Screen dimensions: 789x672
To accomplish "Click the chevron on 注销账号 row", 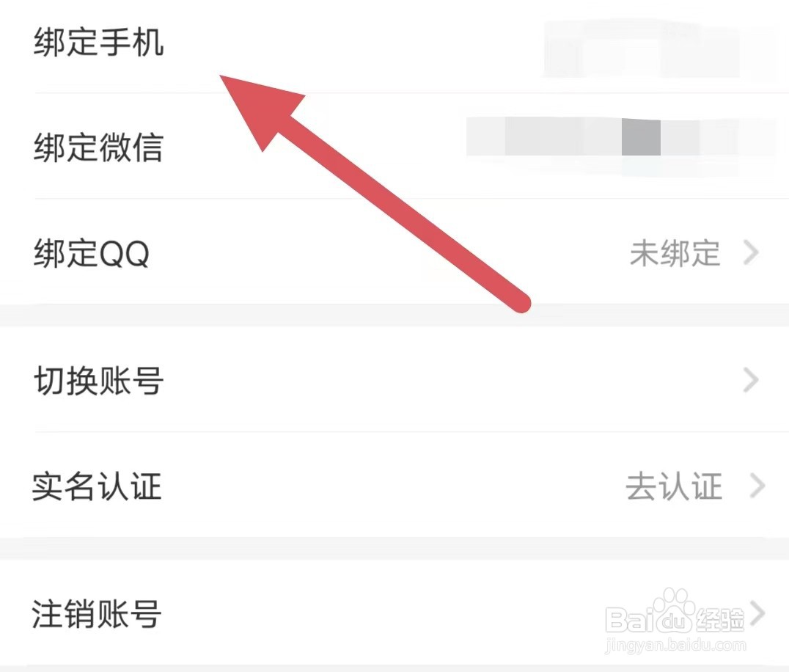I will tap(757, 613).
